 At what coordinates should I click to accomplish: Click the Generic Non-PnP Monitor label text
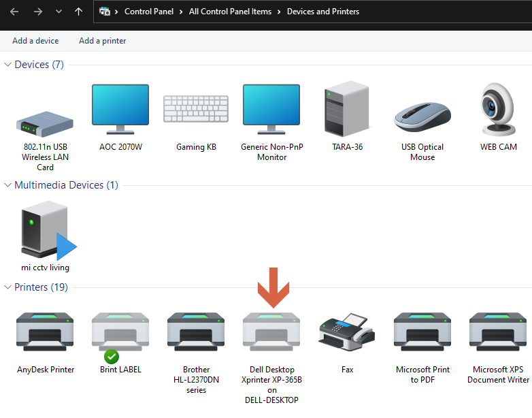[x=271, y=152]
